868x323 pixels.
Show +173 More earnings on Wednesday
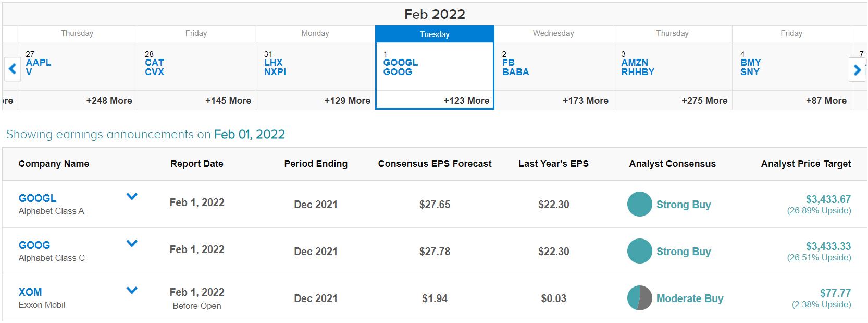[585, 101]
